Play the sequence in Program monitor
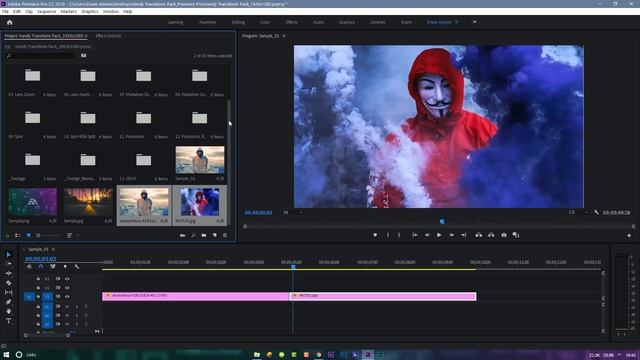 pyautogui.click(x=439, y=235)
